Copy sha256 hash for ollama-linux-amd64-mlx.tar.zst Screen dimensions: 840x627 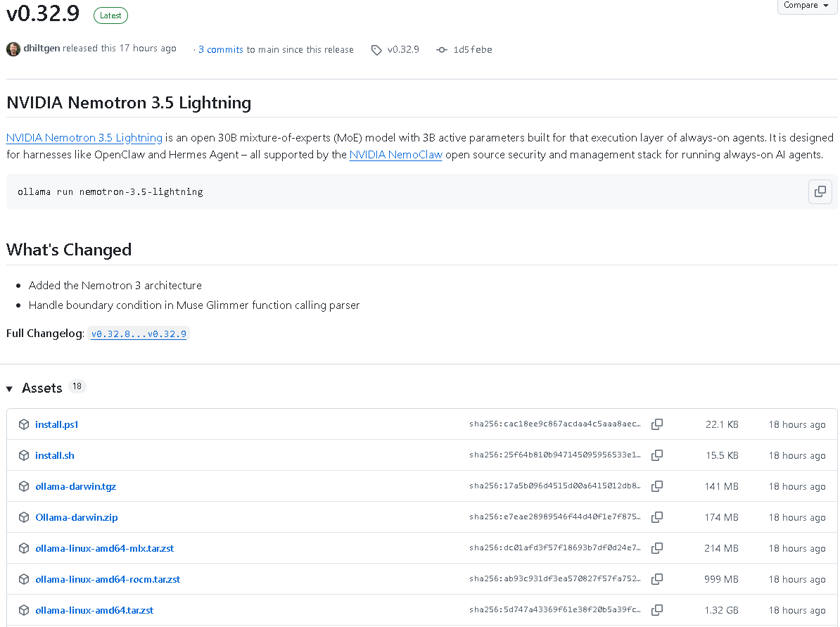(x=657, y=548)
